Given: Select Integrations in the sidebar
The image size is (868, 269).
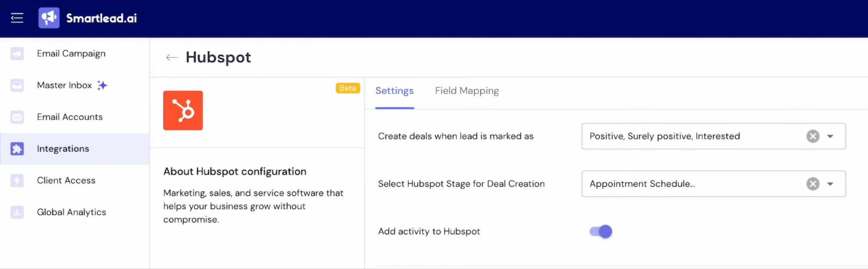Looking at the screenshot, I should [63, 149].
